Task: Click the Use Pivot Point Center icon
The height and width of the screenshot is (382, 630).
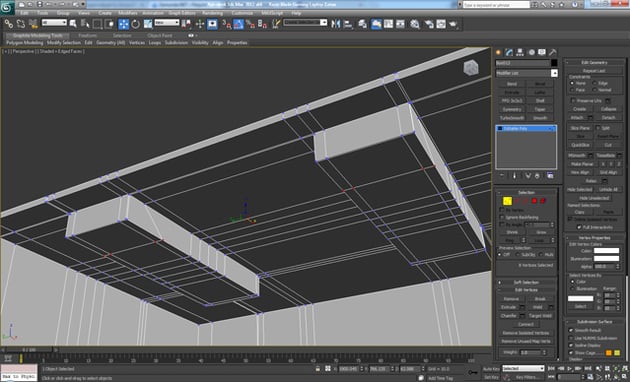Action: [186, 24]
